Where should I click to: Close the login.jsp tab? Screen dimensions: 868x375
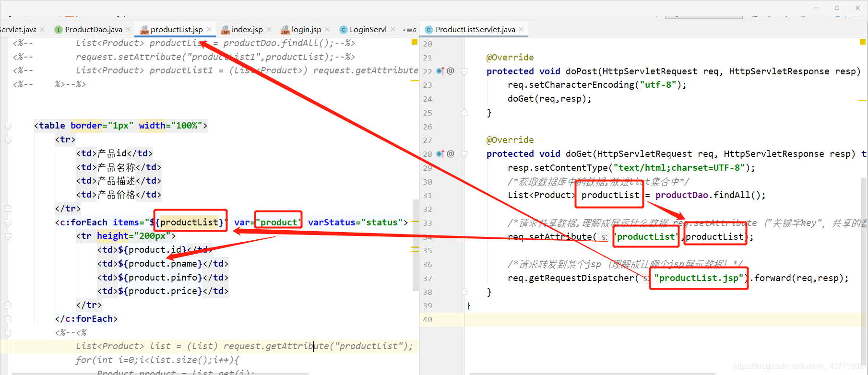point(327,29)
